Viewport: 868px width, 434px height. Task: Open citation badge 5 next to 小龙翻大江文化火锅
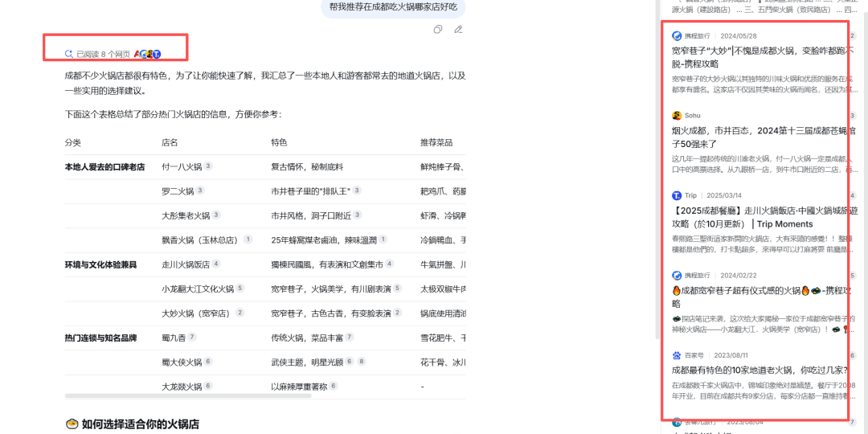[x=240, y=288]
